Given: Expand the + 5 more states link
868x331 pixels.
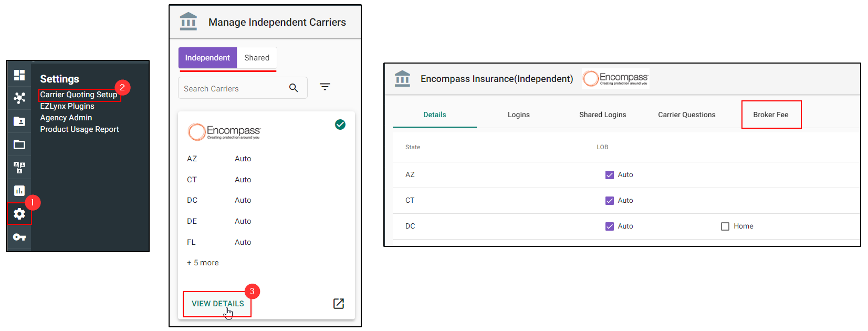Looking at the screenshot, I should (203, 263).
